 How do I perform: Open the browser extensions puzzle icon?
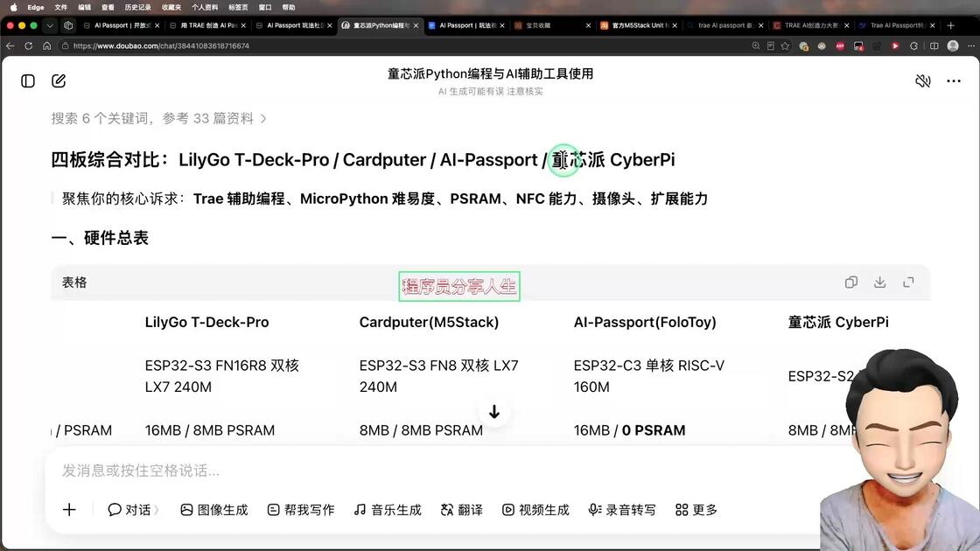click(913, 45)
